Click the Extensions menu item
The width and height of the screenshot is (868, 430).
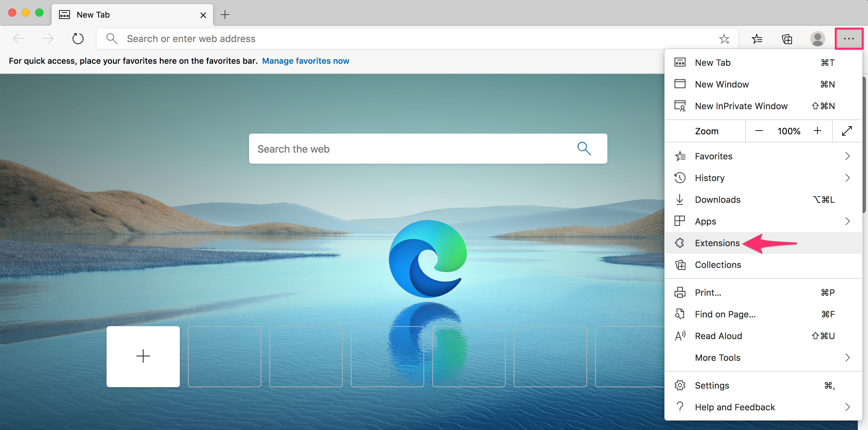point(717,242)
